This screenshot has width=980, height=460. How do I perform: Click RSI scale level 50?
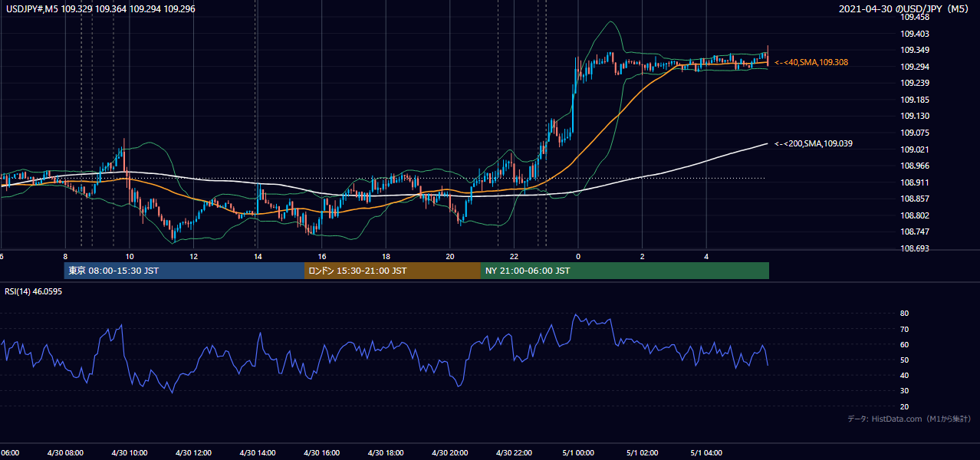904,360
